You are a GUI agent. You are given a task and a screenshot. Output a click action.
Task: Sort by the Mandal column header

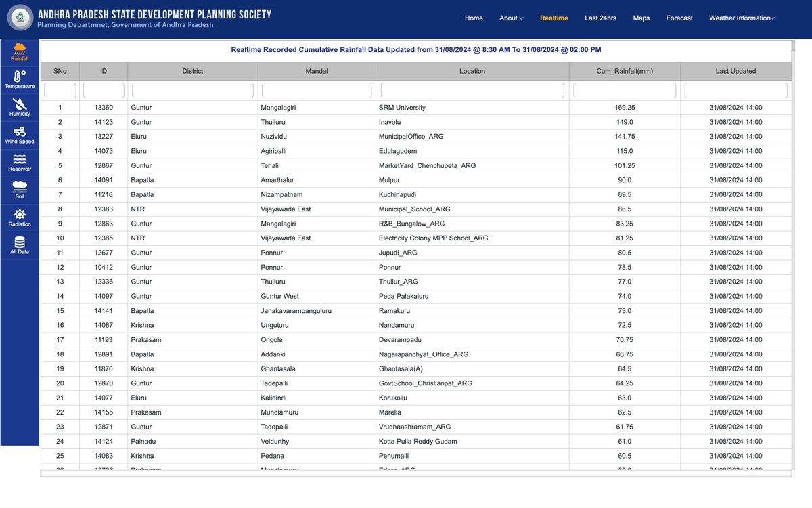point(317,71)
